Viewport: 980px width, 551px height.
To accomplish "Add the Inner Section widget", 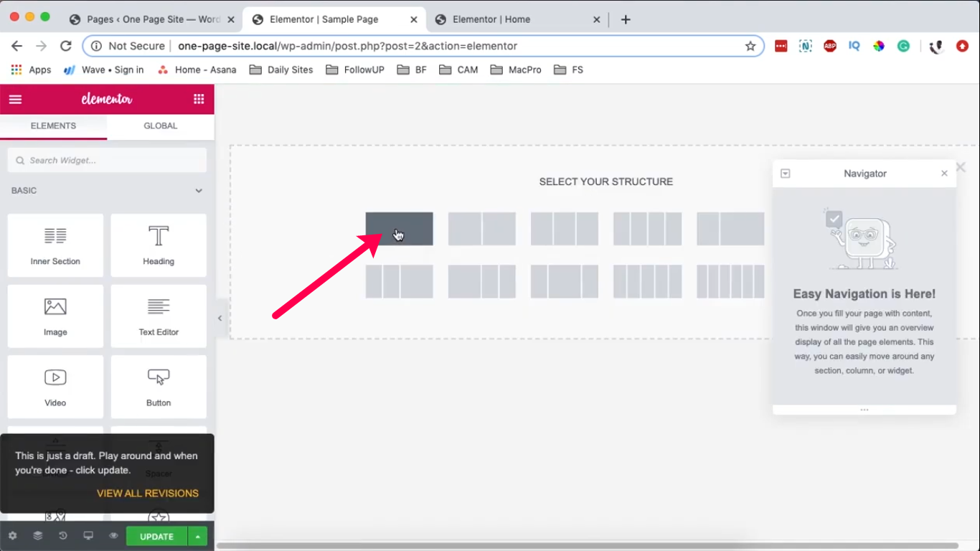I will [55, 245].
